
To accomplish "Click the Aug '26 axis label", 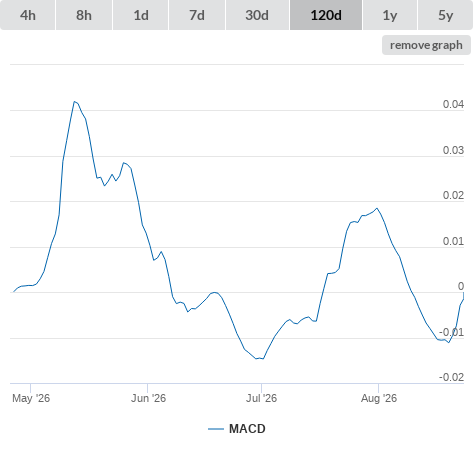I will tap(379, 398).
